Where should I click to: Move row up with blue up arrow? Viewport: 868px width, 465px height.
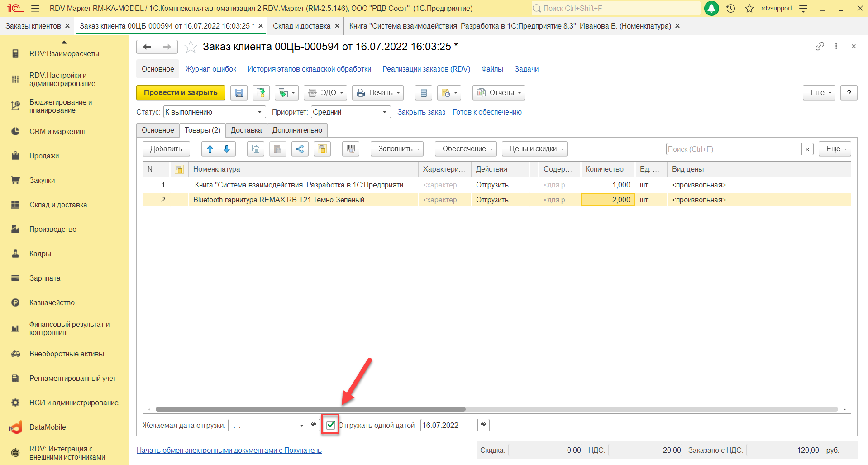pyautogui.click(x=210, y=149)
